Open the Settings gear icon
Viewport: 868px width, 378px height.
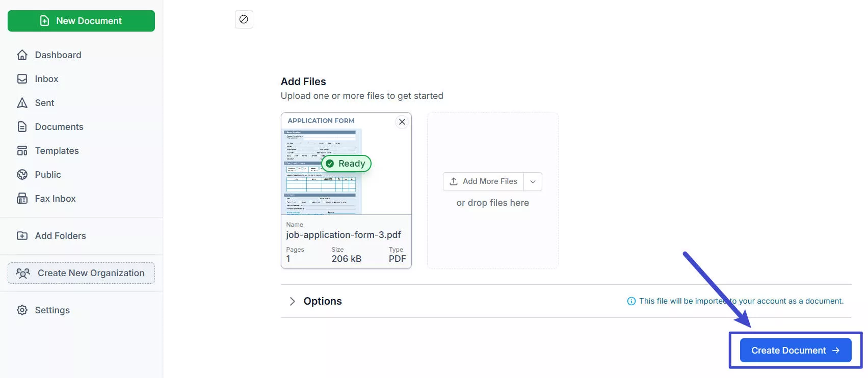tap(22, 310)
